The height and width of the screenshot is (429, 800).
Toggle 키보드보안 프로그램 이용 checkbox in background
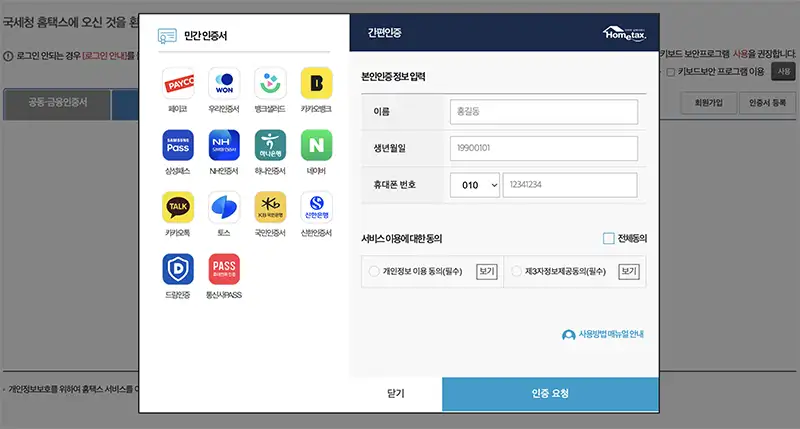click(671, 72)
